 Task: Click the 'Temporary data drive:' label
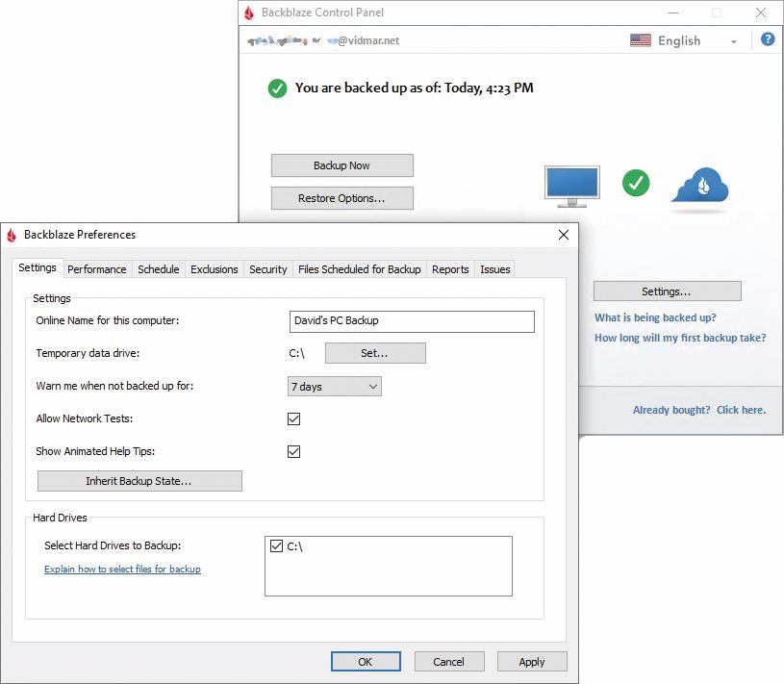(88, 353)
